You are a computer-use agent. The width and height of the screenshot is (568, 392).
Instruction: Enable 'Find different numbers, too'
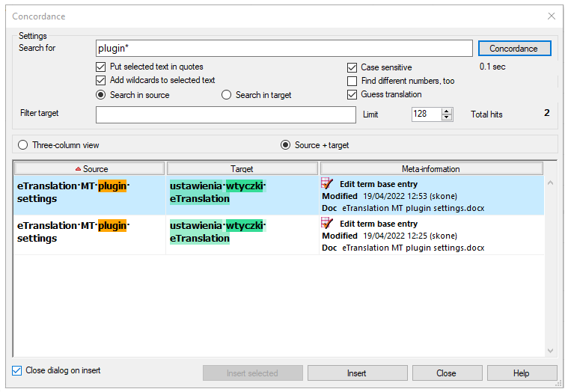[352, 81]
